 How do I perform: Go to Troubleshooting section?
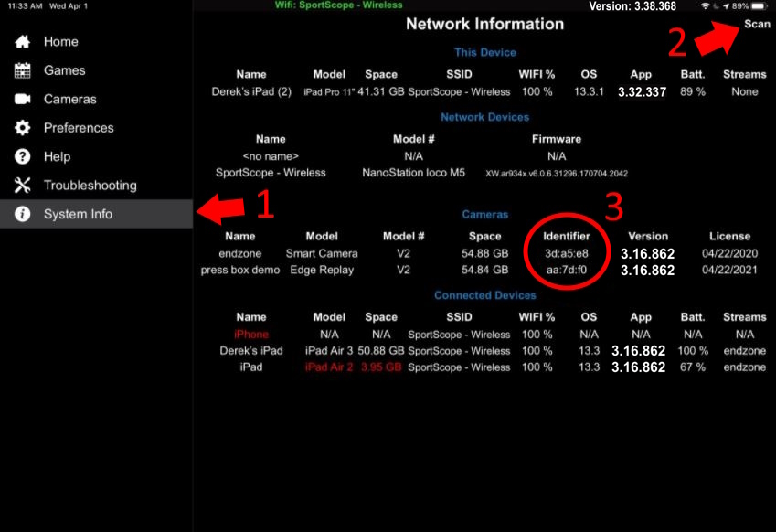[90, 186]
